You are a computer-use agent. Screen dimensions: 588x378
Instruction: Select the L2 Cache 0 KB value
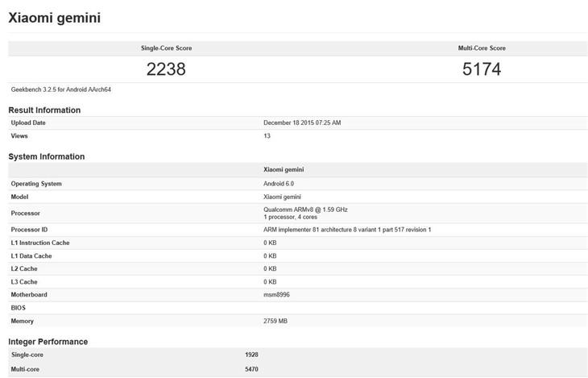click(270, 268)
